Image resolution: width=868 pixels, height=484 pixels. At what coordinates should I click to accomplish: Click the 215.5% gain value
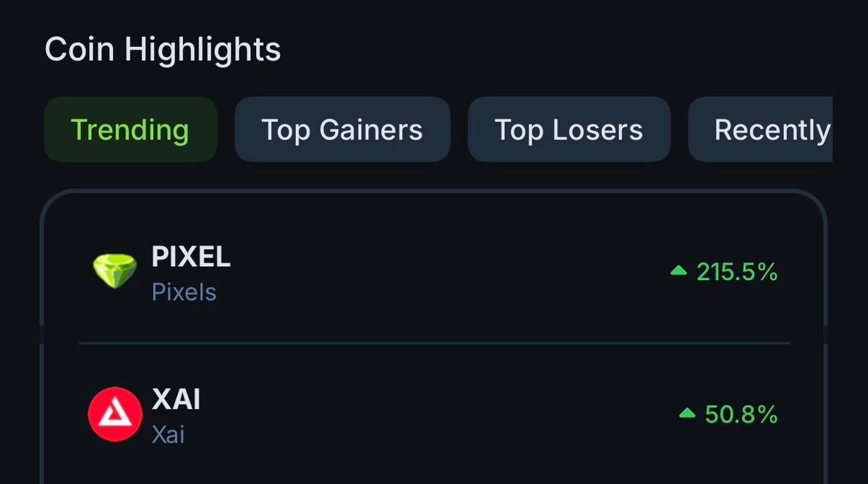(736, 272)
